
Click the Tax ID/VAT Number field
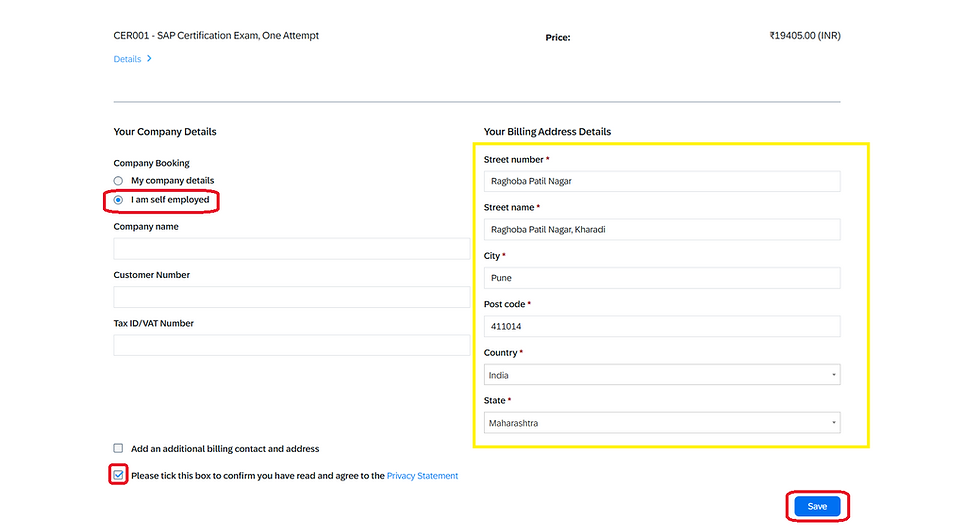[x=291, y=345]
